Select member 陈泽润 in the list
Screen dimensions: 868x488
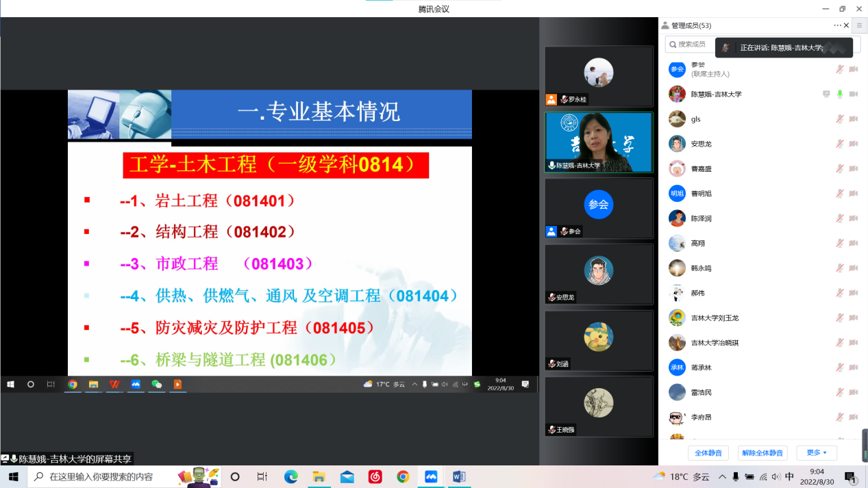pyautogui.click(x=700, y=218)
